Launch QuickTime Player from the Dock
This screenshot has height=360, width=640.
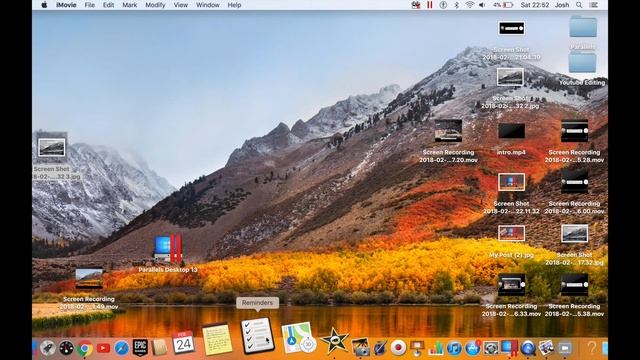pyautogui.click(x=528, y=348)
